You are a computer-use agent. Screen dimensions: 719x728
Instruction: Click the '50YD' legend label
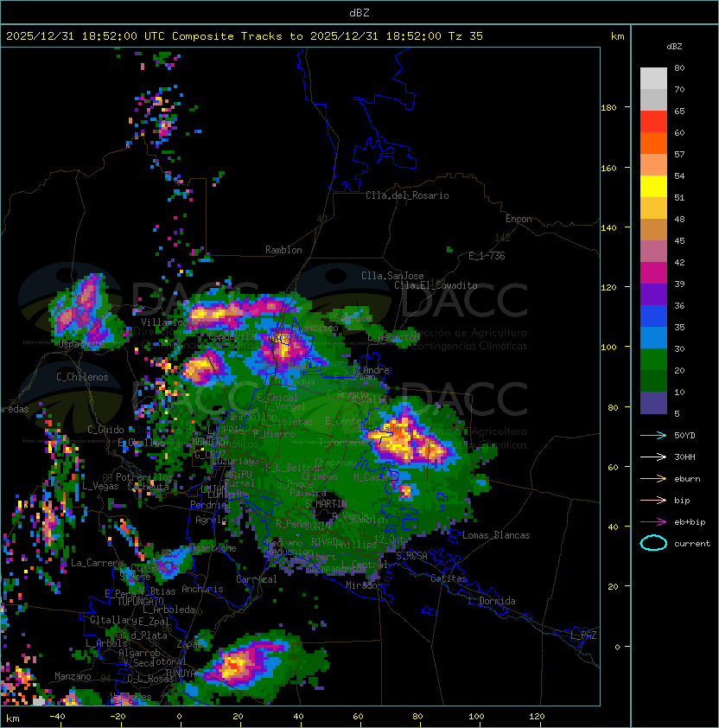[x=684, y=436]
